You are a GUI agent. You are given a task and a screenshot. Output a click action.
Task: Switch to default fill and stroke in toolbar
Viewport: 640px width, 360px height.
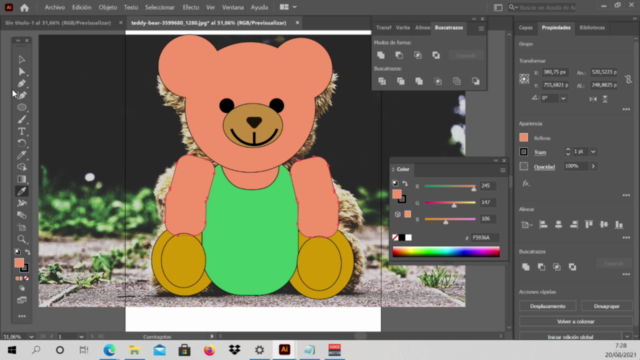tap(17, 252)
